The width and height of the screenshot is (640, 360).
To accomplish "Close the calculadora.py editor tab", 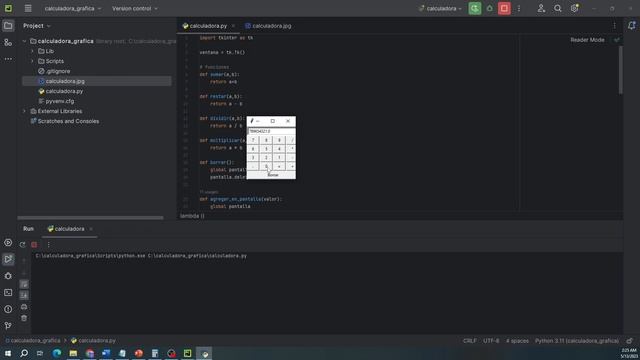I will (x=233, y=26).
